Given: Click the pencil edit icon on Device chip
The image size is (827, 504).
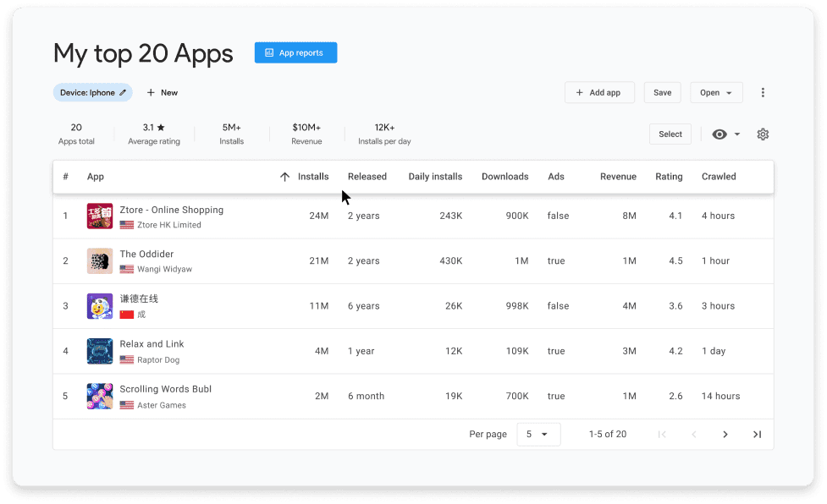Looking at the screenshot, I should point(123,93).
